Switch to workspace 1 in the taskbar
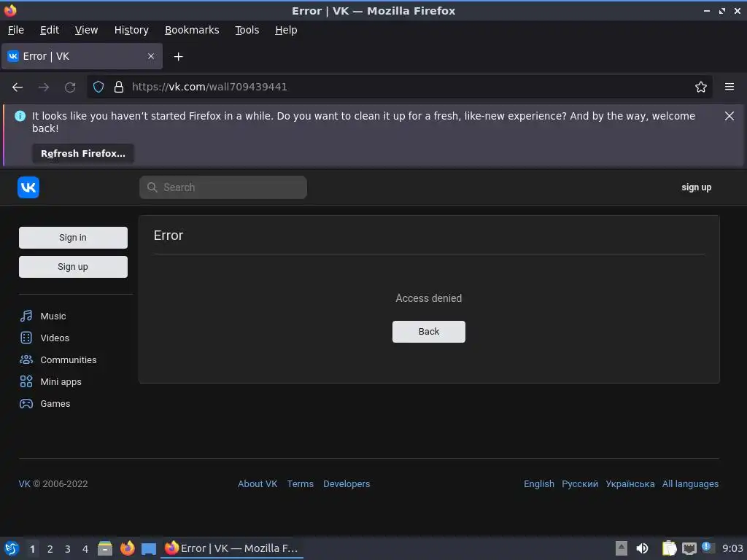The height and width of the screenshot is (560, 747). (x=32, y=549)
